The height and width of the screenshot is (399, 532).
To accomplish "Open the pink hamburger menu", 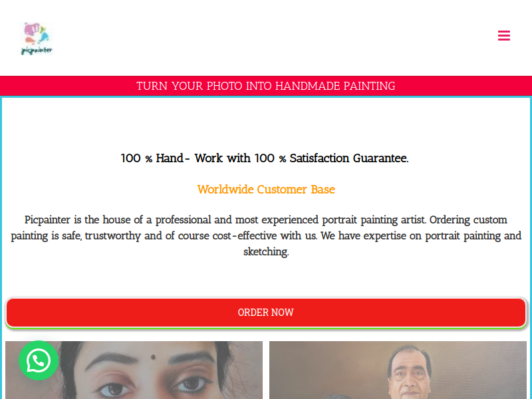I will click(504, 36).
